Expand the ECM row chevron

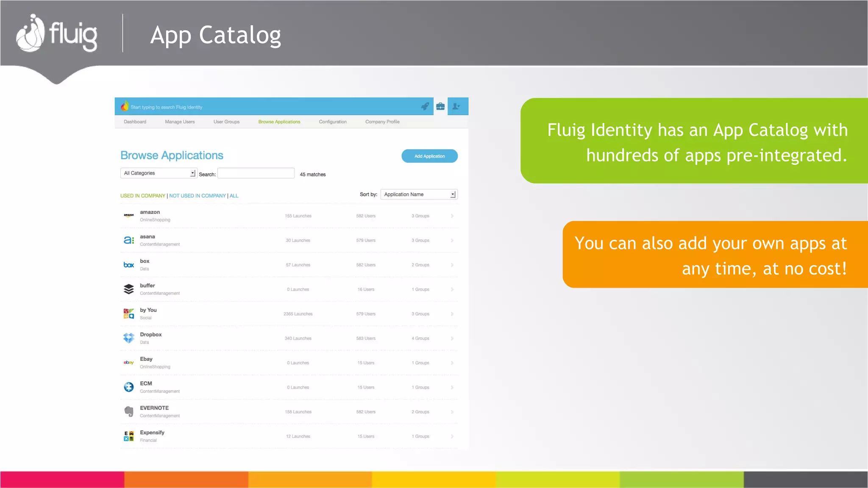click(x=452, y=388)
